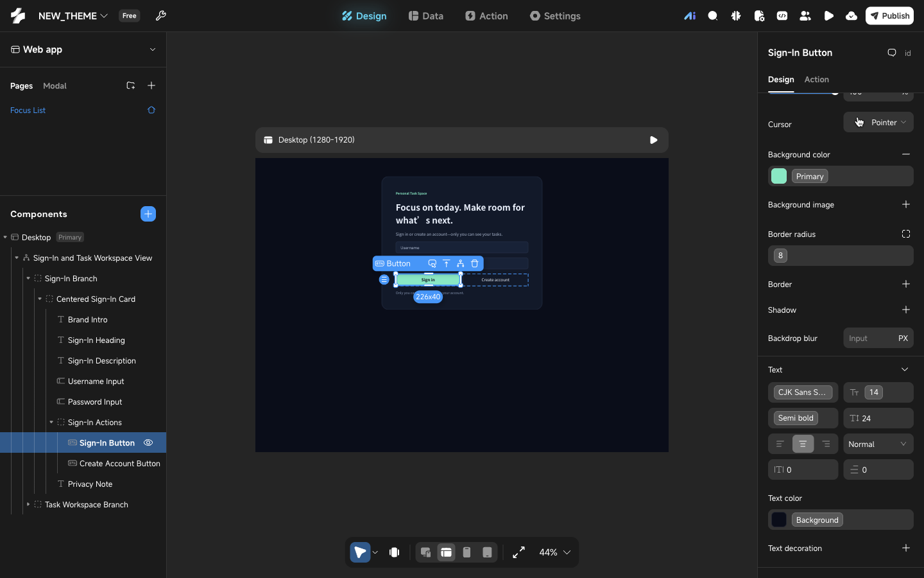Switch to the tablet device view

[x=488, y=552]
